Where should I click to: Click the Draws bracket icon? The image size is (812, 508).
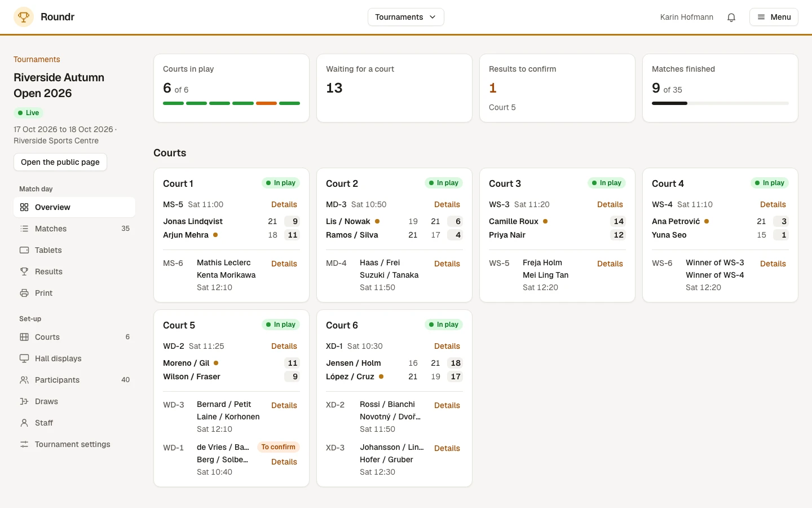point(24,401)
